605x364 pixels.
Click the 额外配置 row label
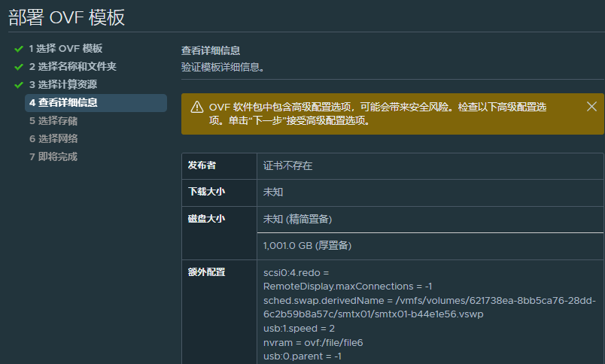coord(206,271)
